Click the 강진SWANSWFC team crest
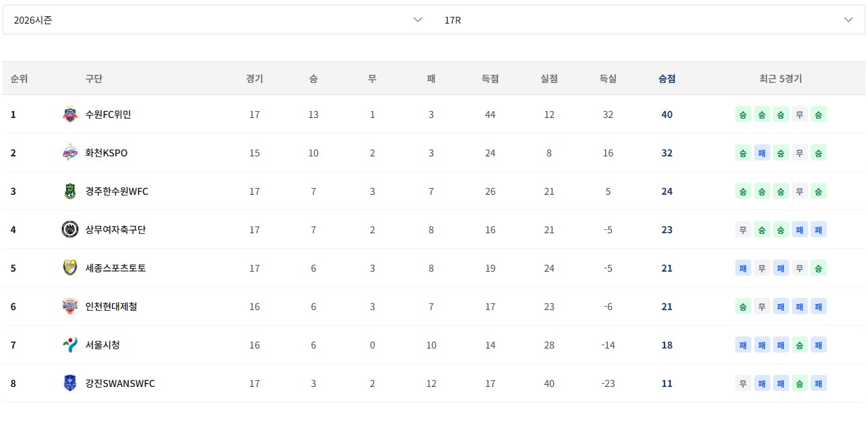Viewport: 868px width, 422px height. click(x=70, y=384)
